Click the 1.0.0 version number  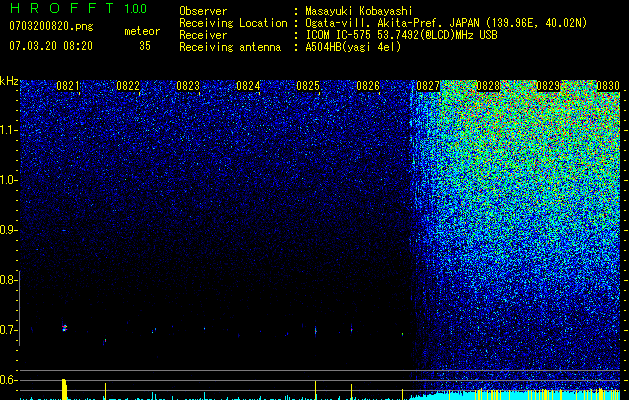(x=136, y=9)
